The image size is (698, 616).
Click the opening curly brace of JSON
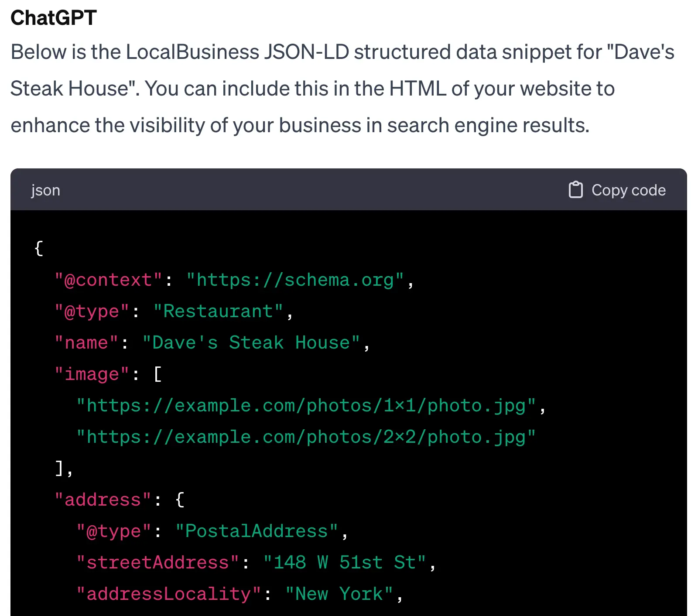click(39, 248)
